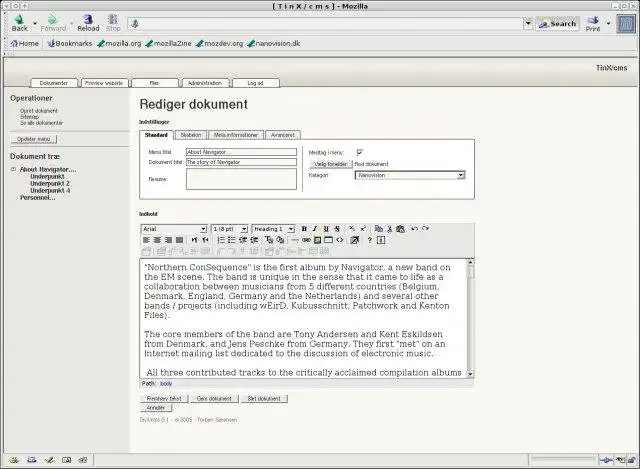Open the Opret dokument link
Screen dimensions: 640x469
point(39,111)
